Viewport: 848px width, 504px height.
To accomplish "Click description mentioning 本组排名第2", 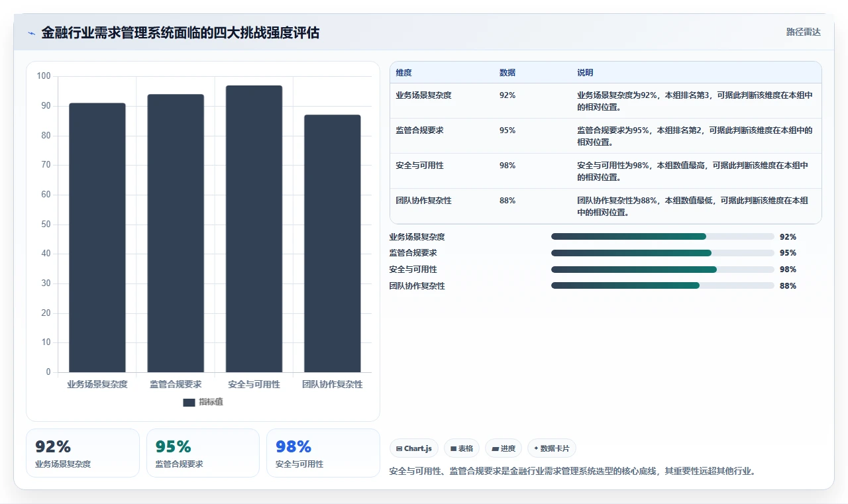I will (x=695, y=136).
